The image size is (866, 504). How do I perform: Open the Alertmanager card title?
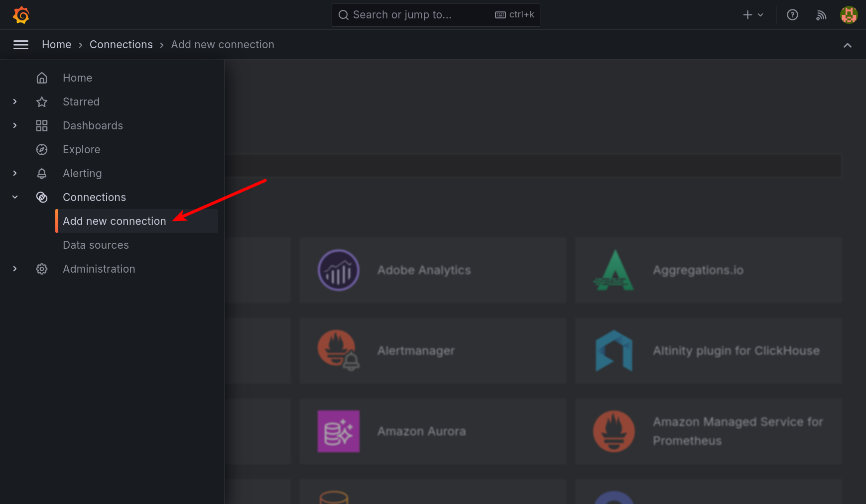(416, 351)
